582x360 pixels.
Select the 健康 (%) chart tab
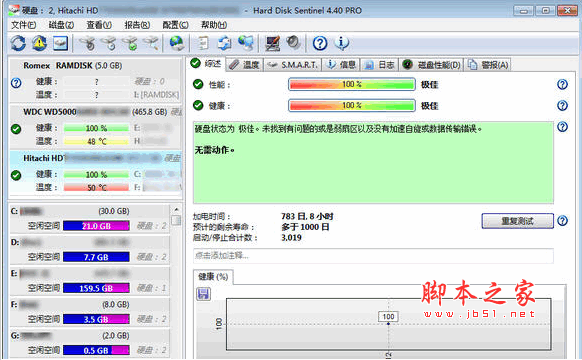pyautogui.click(x=213, y=277)
